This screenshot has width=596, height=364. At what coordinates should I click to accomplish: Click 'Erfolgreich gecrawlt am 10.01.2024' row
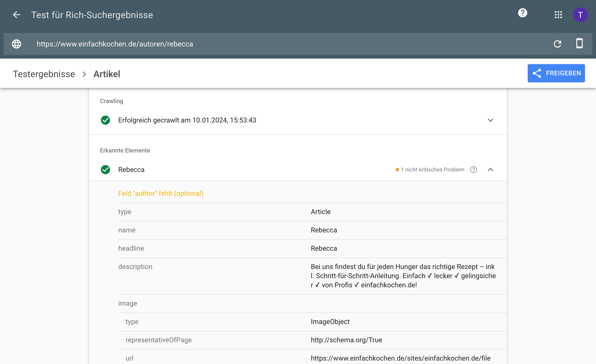(298, 120)
